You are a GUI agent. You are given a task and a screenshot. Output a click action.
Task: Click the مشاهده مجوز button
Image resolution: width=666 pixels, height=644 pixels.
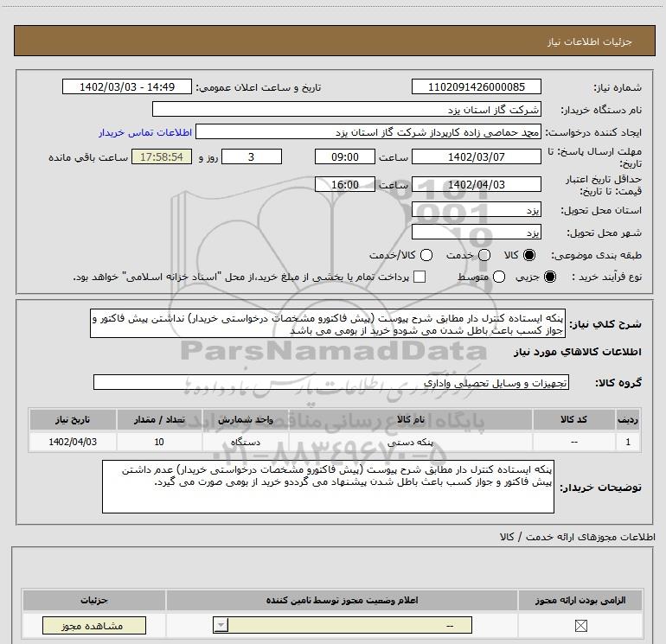click(94, 626)
